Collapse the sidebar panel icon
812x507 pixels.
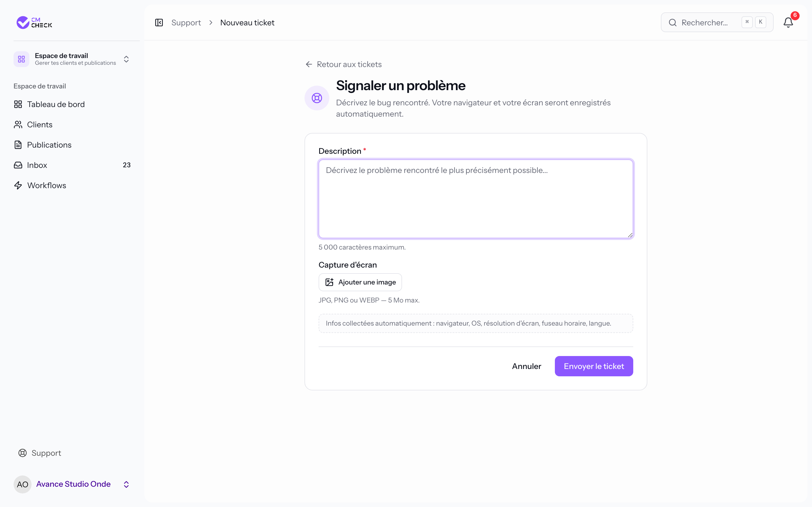tap(159, 23)
